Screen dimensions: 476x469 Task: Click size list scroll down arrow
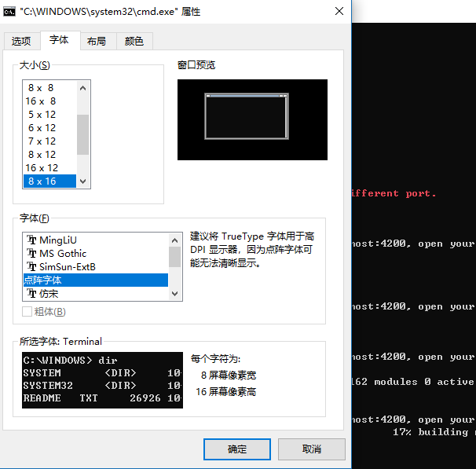click(x=83, y=181)
